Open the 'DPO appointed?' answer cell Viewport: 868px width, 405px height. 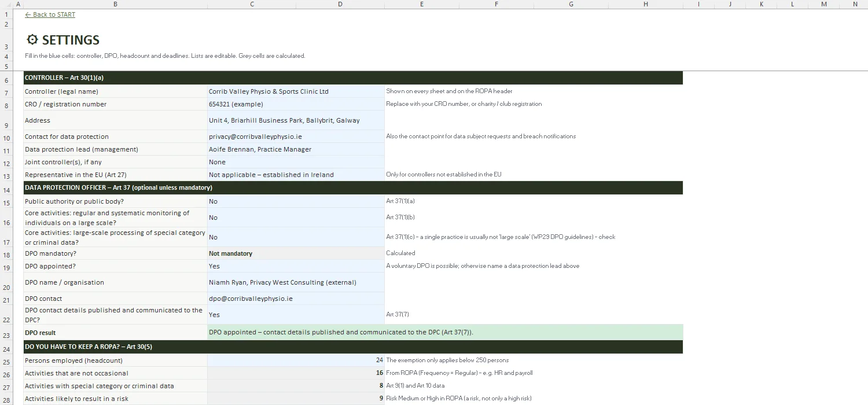point(296,266)
